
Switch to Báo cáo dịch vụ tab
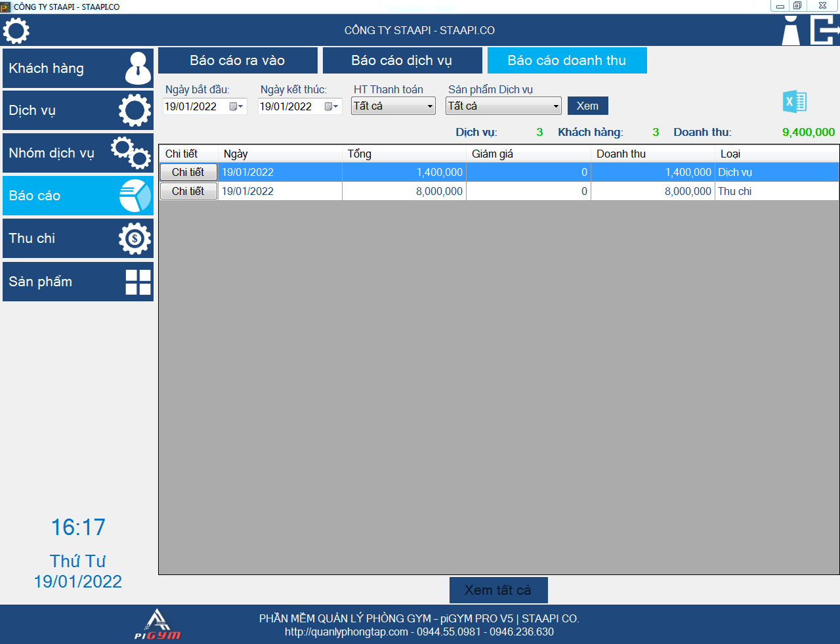pos(402,60)
